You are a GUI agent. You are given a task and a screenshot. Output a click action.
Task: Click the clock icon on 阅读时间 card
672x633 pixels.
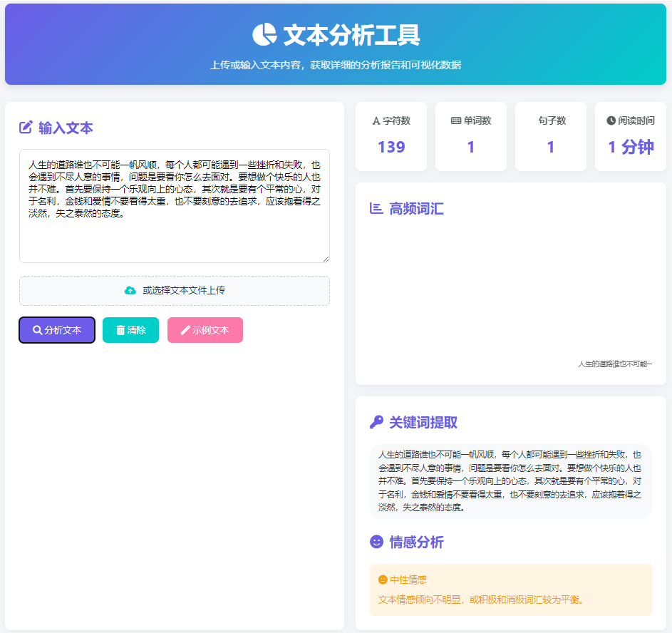[x=610, y=120]
